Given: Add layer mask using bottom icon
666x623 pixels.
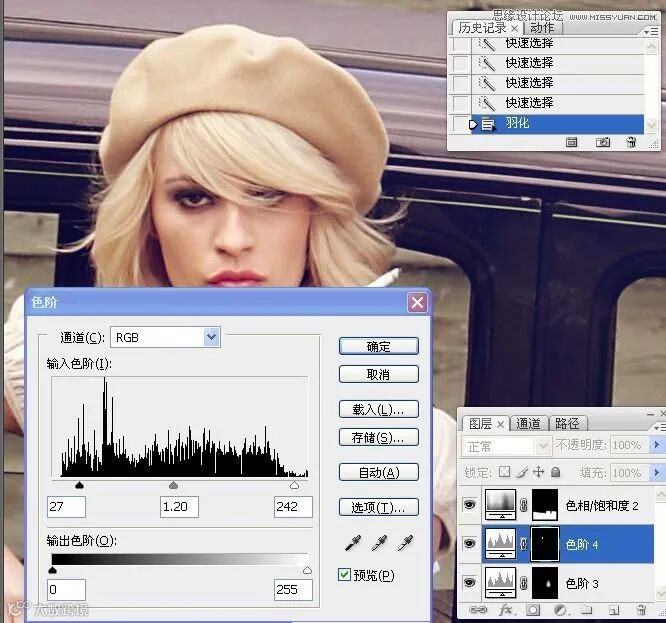Looking at the screenshot, I should tap(533, 610).
